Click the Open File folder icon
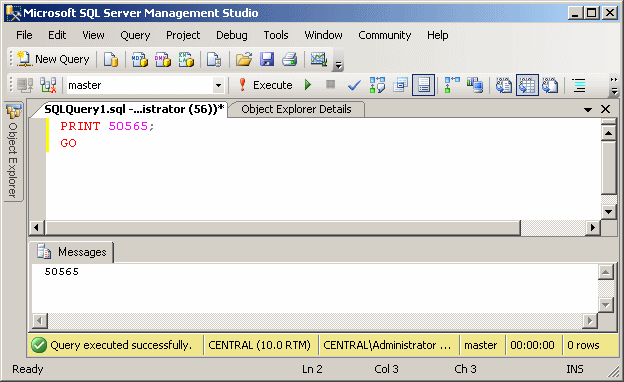This screenshot has width=624, height=382. [244, 59]
